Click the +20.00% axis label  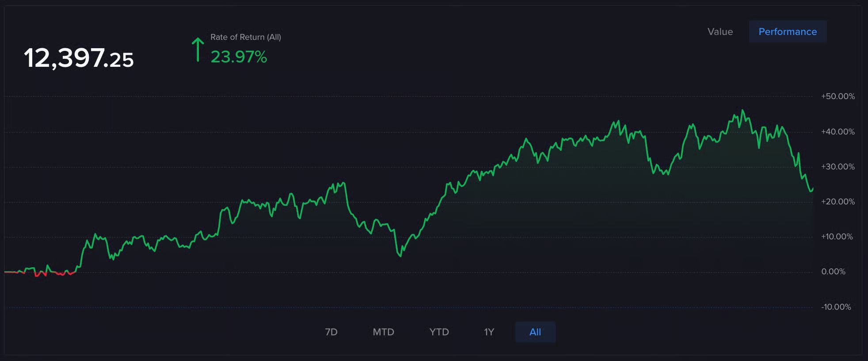838,202
